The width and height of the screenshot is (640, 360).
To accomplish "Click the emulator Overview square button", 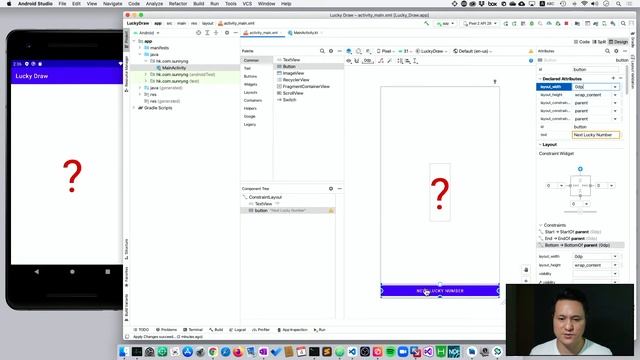I will (x=108, y=271).
